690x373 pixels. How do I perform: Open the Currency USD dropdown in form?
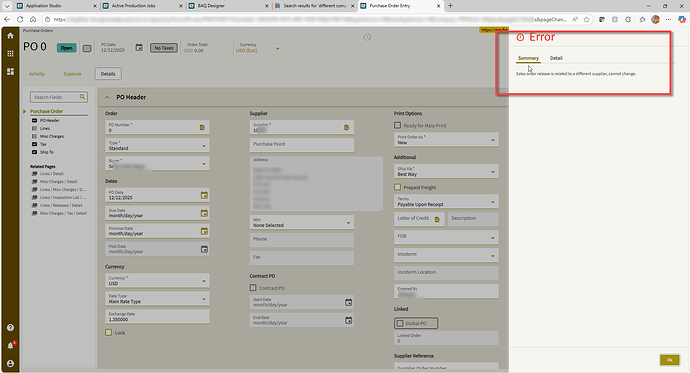coord(157,281)
